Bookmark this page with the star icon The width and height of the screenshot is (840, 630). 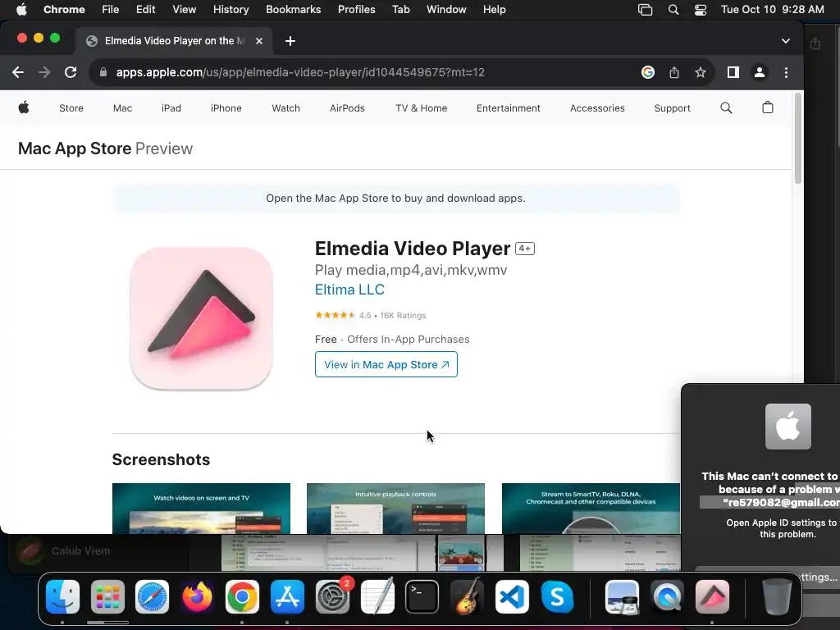pos(701,72)
